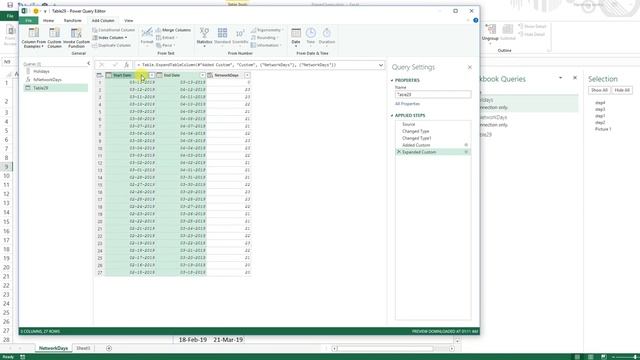Click the formula bar cancel X icon
This screenshot has width=640, height=360.
coord(102,65)
